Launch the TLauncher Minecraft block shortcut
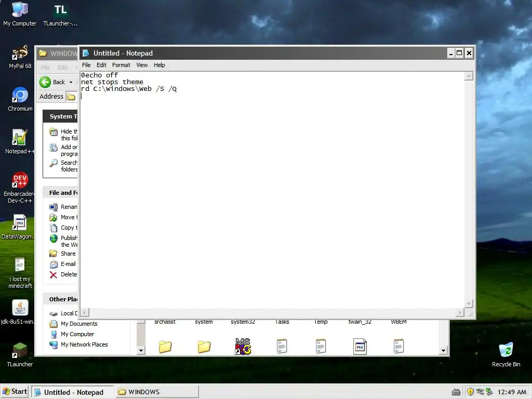This screenshot has height=399, width=532. click(20, 354)
